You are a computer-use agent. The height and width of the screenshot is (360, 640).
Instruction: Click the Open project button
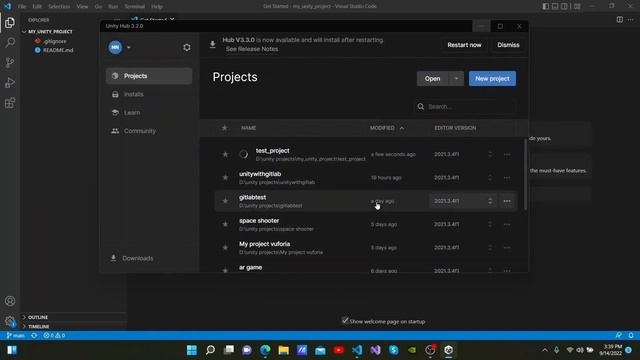tap(432, 78)
